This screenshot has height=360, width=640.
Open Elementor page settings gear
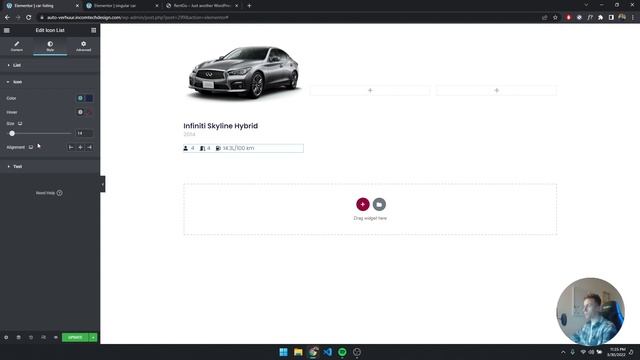coord(6,338)
